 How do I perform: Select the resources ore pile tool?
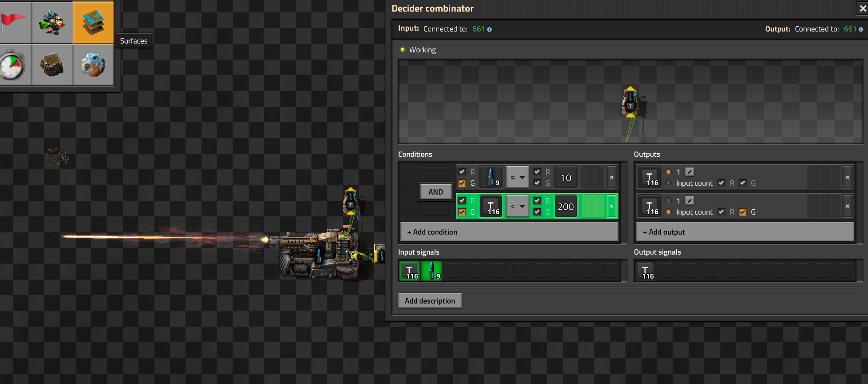(52, 22)
